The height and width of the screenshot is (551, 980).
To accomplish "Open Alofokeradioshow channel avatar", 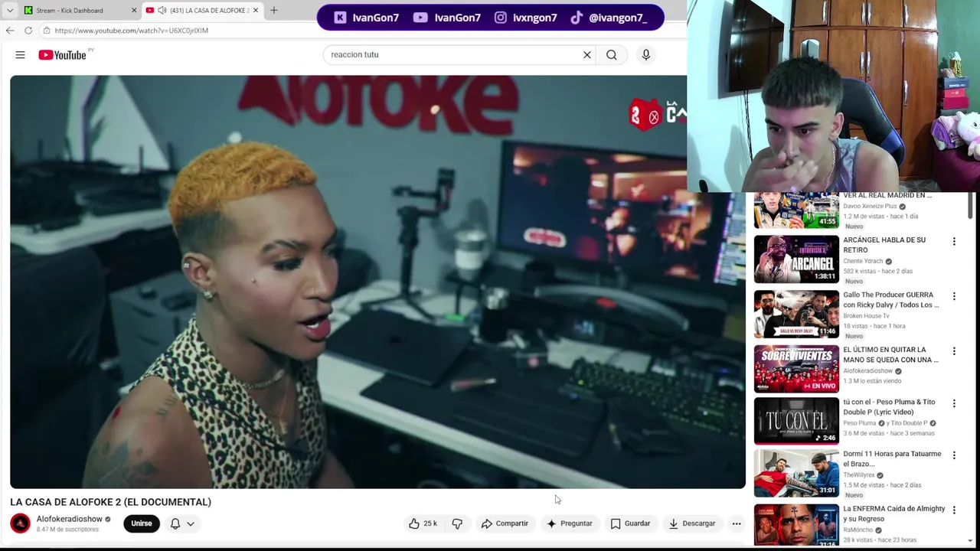I will click(x=21, y=523).
